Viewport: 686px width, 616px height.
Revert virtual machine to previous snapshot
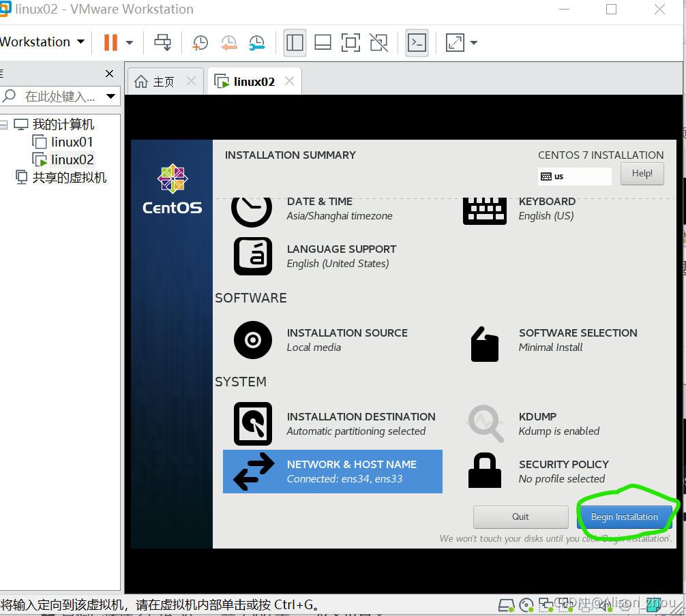(x=229, y=43)
